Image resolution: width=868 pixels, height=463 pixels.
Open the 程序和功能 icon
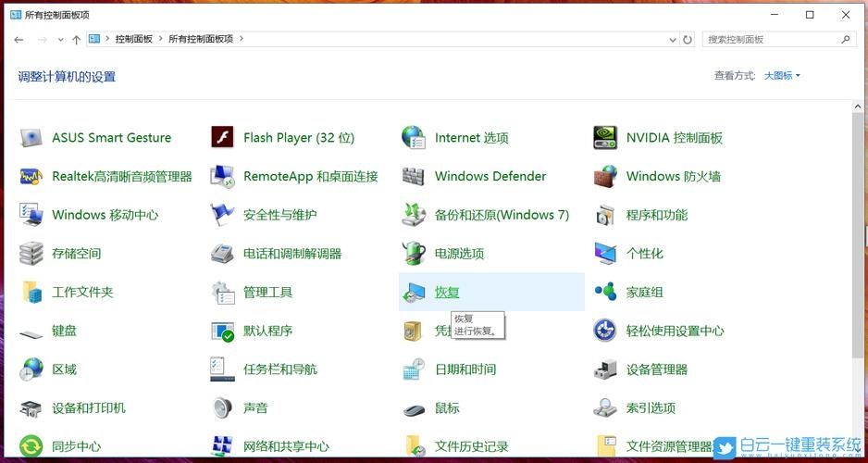605,215
